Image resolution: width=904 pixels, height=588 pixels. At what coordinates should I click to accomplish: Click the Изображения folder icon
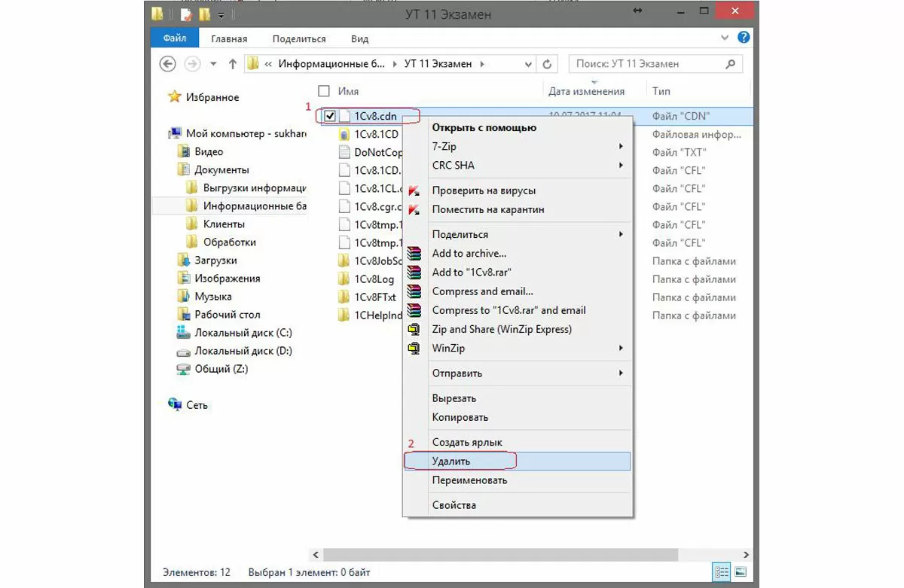click(183, 278)
